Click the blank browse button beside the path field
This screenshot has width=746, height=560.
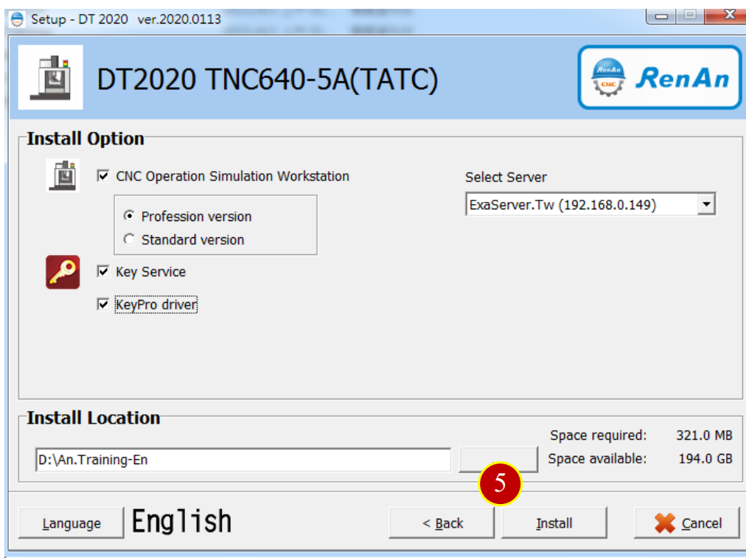click(x=498, y=459)
